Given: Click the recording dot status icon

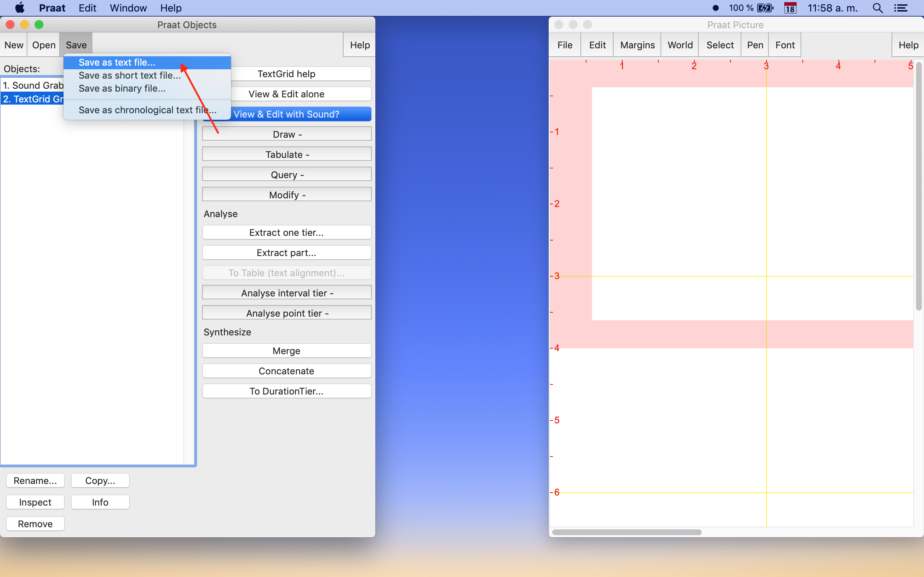Looking at the screenshot, I should pos(715,8).
